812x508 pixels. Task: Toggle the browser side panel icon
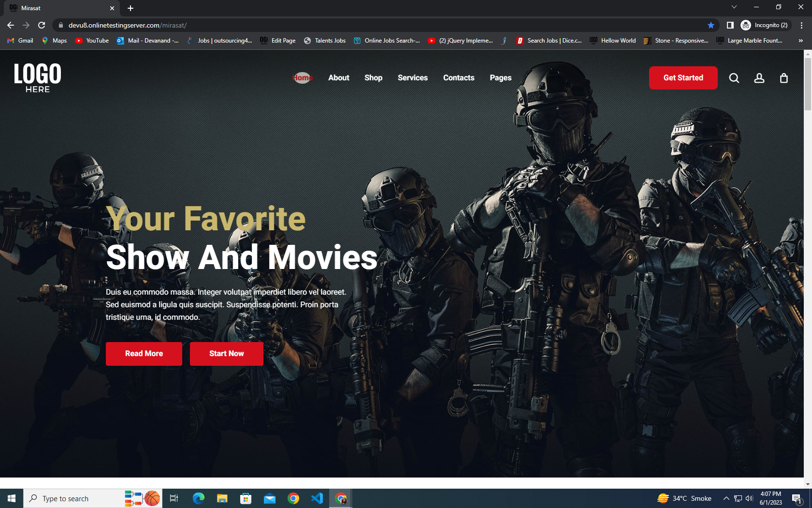click(x=730, y=25)
